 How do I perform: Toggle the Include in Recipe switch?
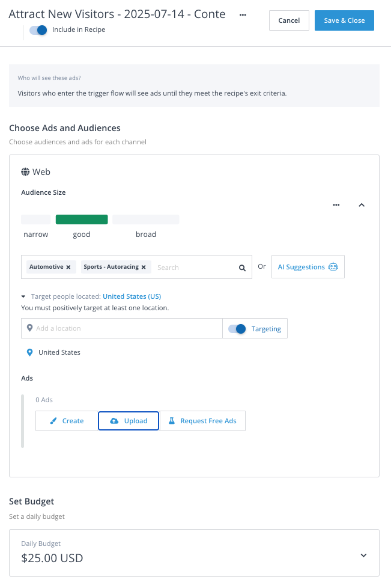38,30
